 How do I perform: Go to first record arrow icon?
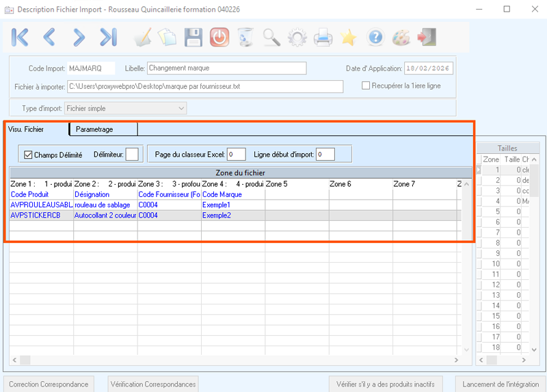tap(20, 38)
